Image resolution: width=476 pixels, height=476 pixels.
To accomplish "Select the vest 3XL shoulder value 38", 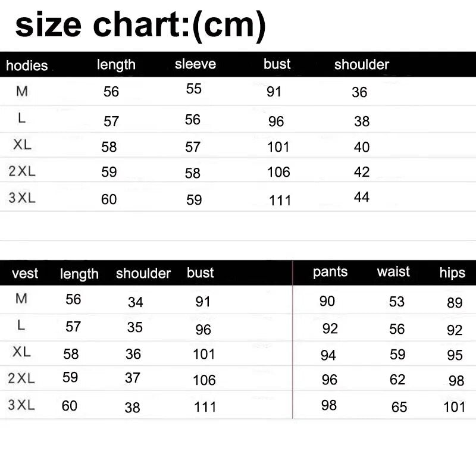I will (x=133, y=408).
